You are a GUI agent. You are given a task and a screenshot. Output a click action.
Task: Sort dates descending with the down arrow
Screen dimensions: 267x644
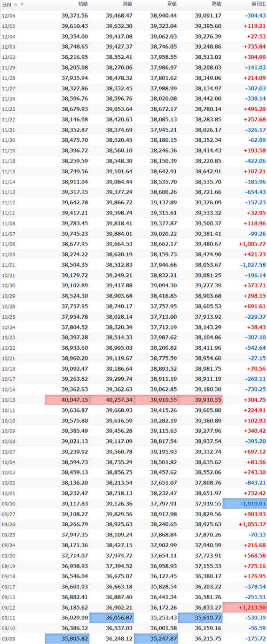(x=22, y=4)
